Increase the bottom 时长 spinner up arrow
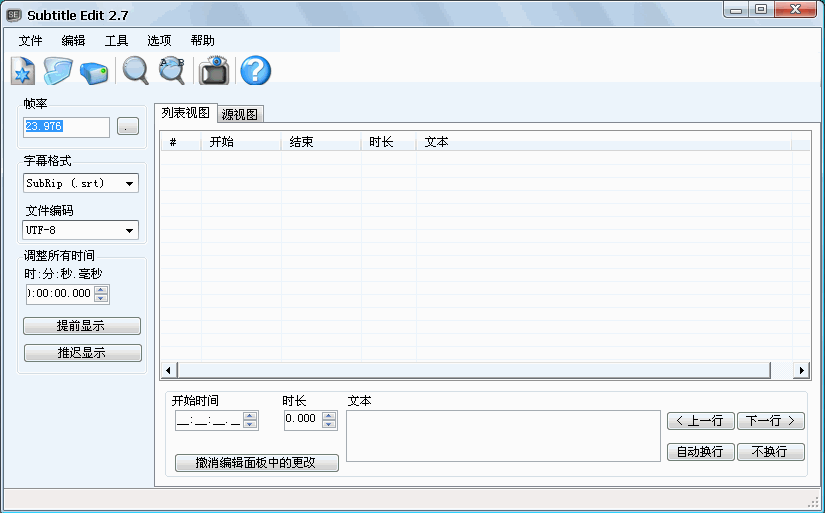The image size is (825, 513). pyautogui.click(x=329, y=416)
